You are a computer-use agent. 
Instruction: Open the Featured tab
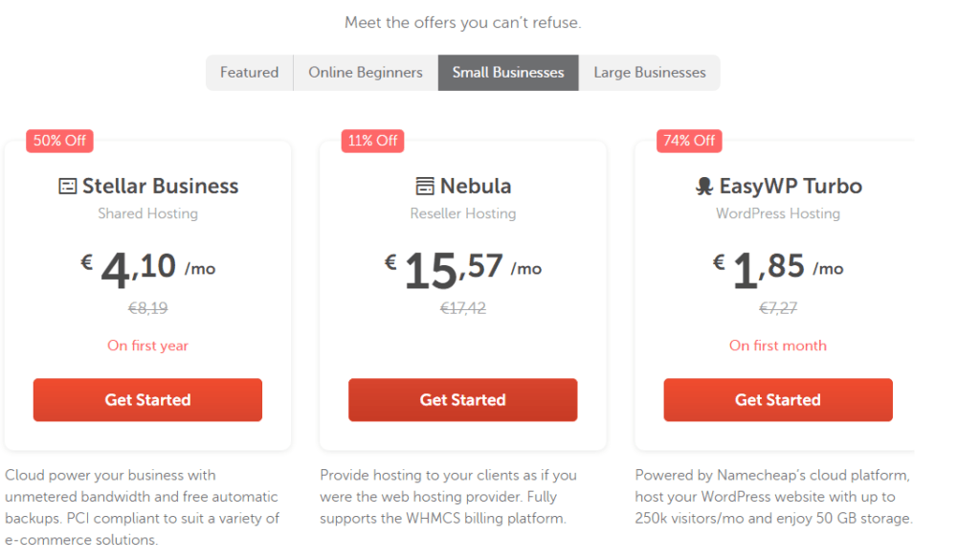click(x=250, y=73)
